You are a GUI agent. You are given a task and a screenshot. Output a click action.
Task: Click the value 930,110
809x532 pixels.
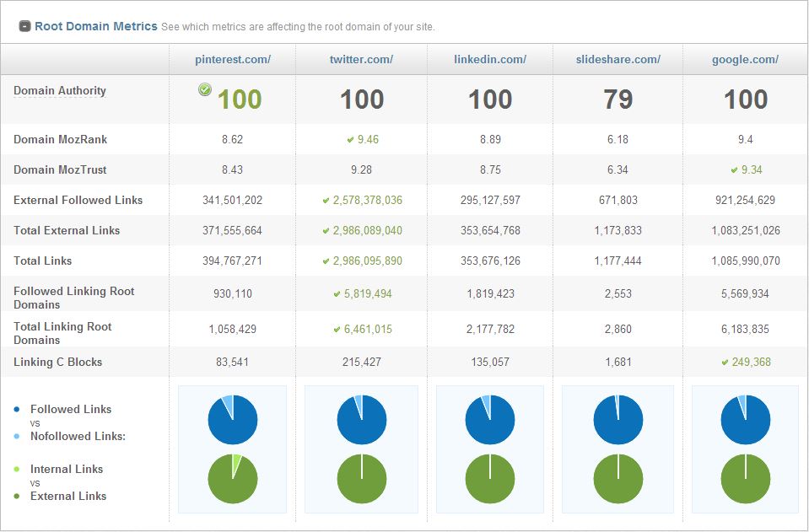pos(233,294)
